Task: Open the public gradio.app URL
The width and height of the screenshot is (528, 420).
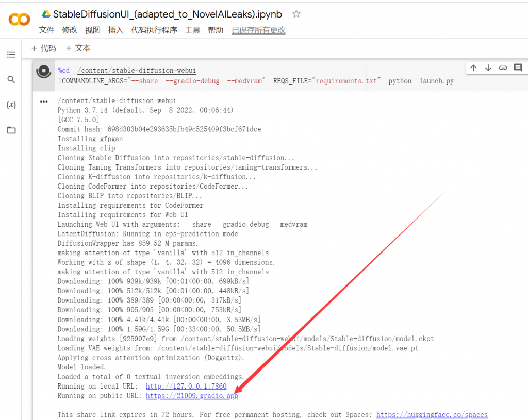Action: (192, 396)
